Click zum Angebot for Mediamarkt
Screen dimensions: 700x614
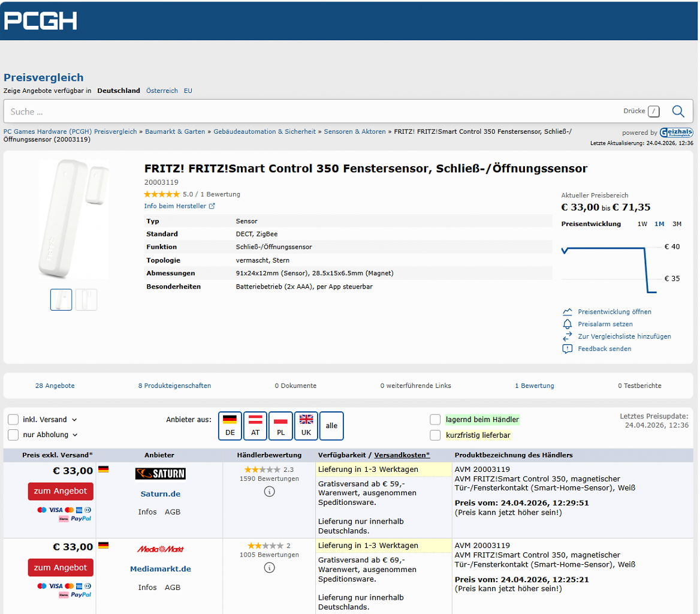[61, 568]
